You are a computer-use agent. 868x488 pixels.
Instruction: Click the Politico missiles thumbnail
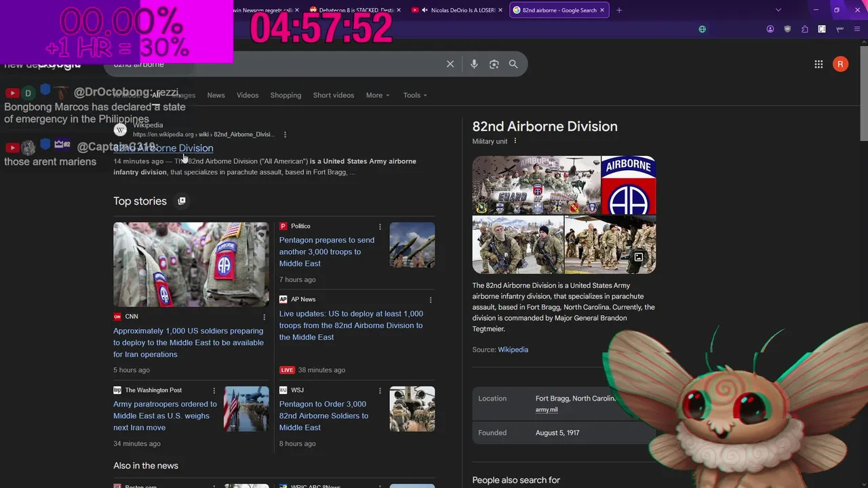coord(412,245)
